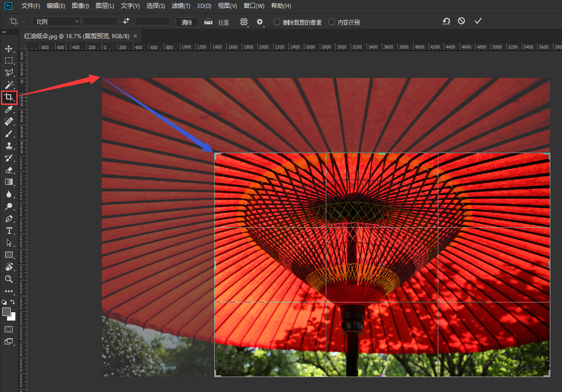Click the Straighten level icon
The image size is (562, 392).
pos(209,21)
